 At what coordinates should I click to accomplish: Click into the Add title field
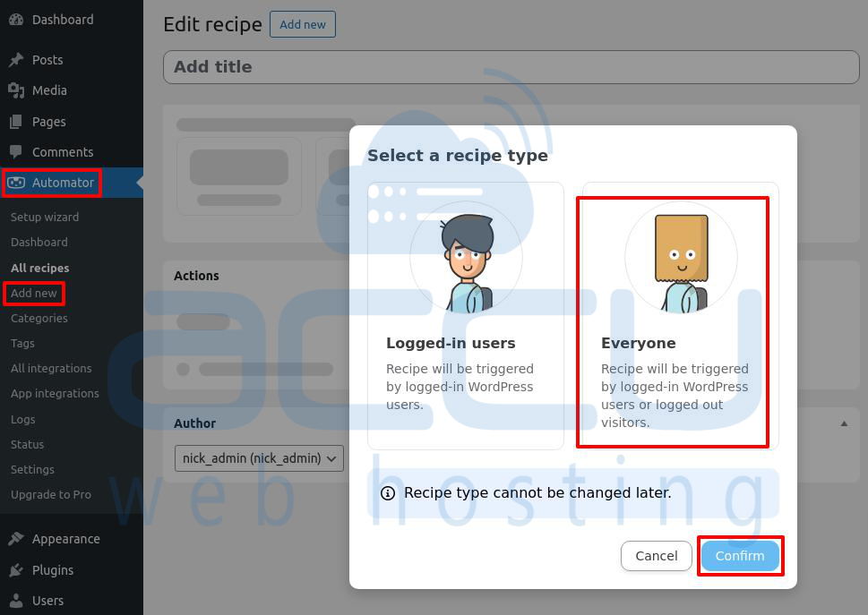511,67
